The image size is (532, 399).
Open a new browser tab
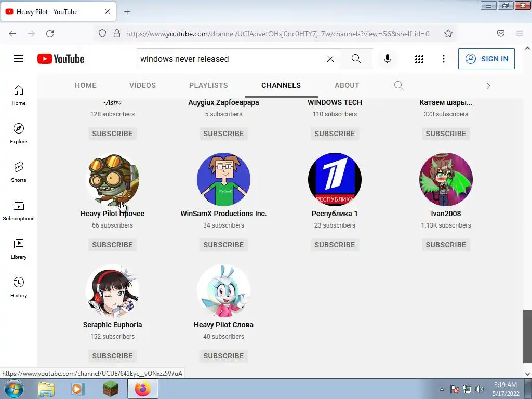click(x=127, y=12)
